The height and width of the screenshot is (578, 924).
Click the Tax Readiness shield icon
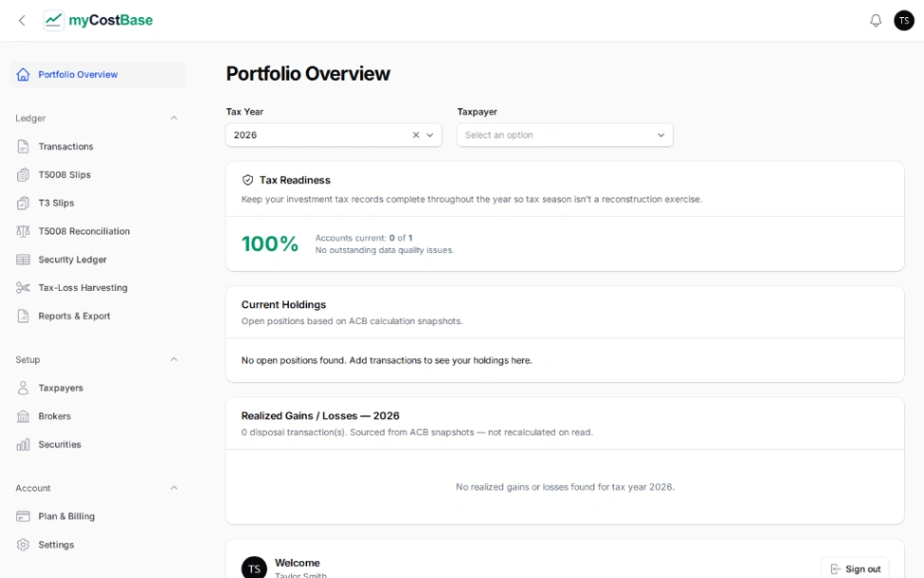tap(247, 180)
